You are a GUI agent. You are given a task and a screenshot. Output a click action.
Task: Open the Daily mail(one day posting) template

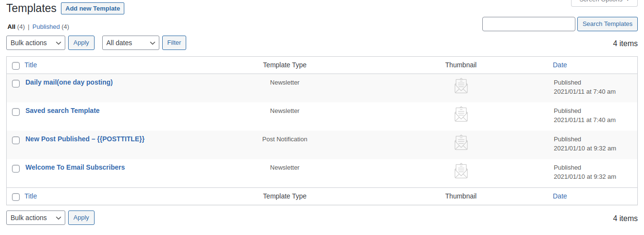pos(69,82)
